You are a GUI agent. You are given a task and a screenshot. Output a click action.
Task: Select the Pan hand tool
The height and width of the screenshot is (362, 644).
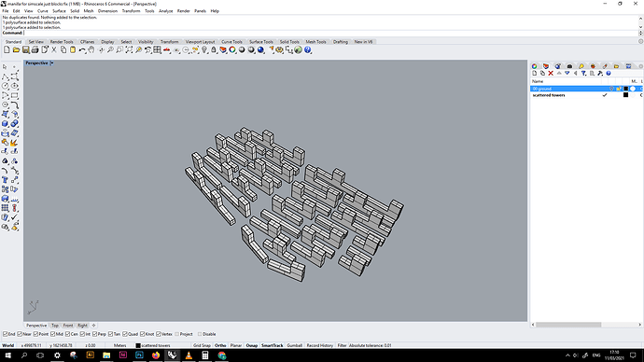coord(91,49)
